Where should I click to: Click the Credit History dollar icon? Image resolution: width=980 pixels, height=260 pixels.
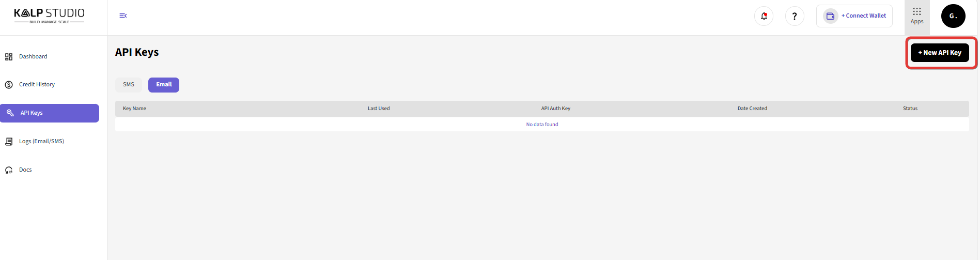point(9,85)
